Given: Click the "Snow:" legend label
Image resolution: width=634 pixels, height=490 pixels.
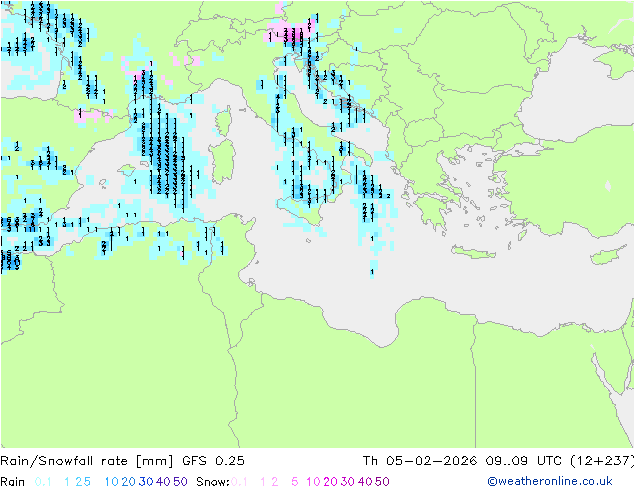Looking at the screenshot, I should (x=213, y=482).
